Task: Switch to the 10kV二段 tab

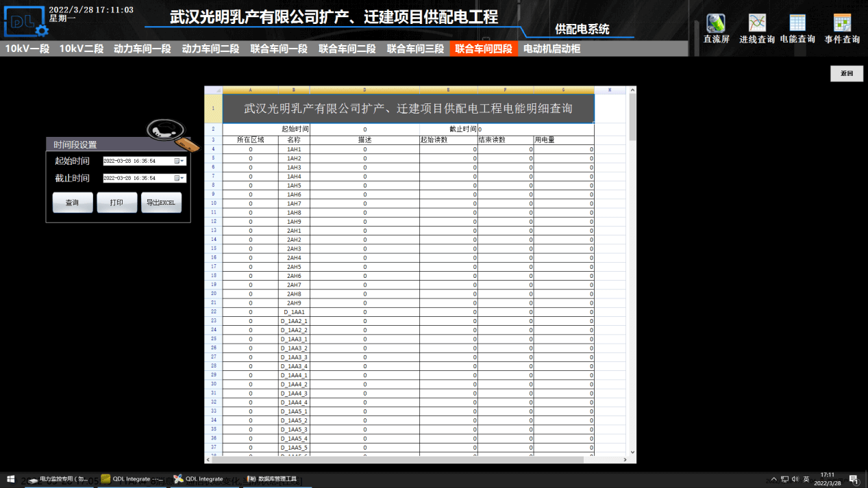Action: tap(82, 49)
